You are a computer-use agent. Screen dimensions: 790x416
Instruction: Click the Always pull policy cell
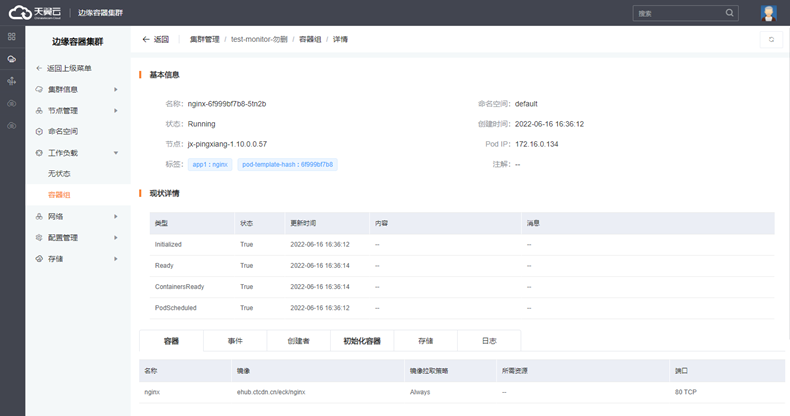point(420,392)
